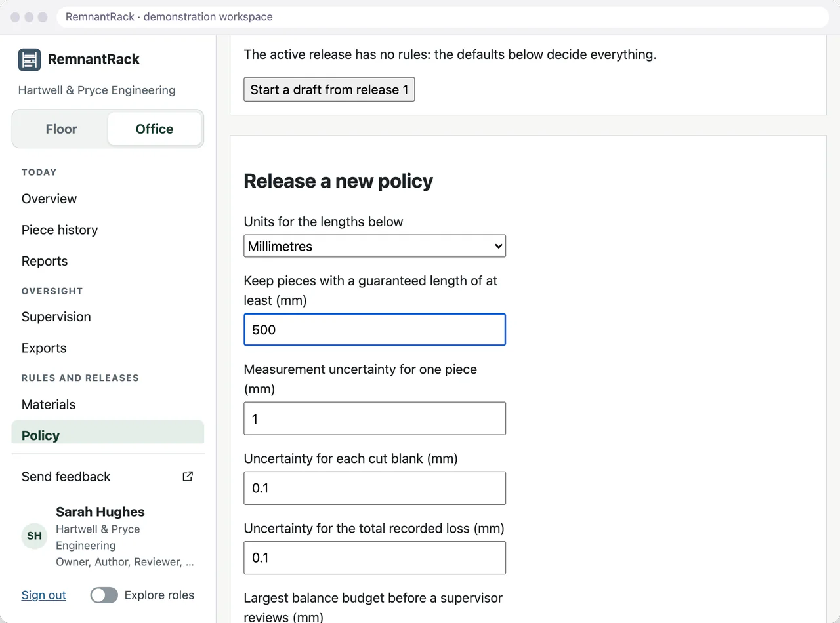
Task: Click the Release a new policy heading
Action: (339, 181)
